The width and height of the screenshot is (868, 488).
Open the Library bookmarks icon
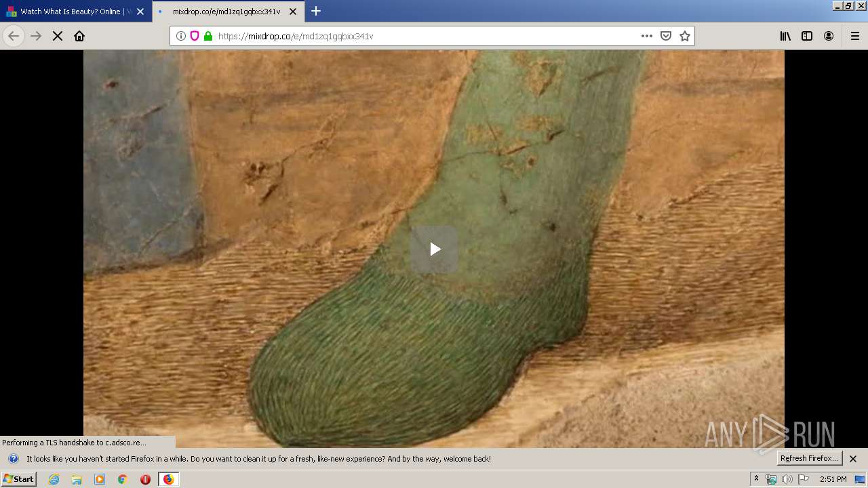[785, 36]
